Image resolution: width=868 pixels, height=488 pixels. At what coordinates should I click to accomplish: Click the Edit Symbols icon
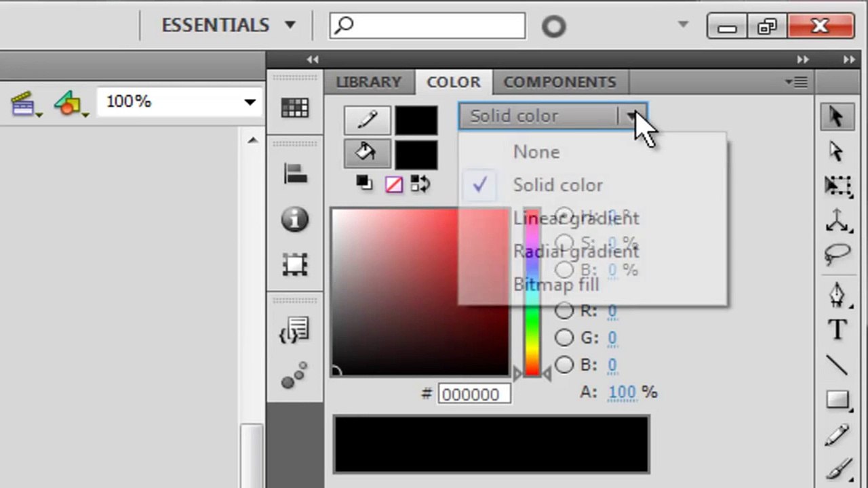pos(70,104)
